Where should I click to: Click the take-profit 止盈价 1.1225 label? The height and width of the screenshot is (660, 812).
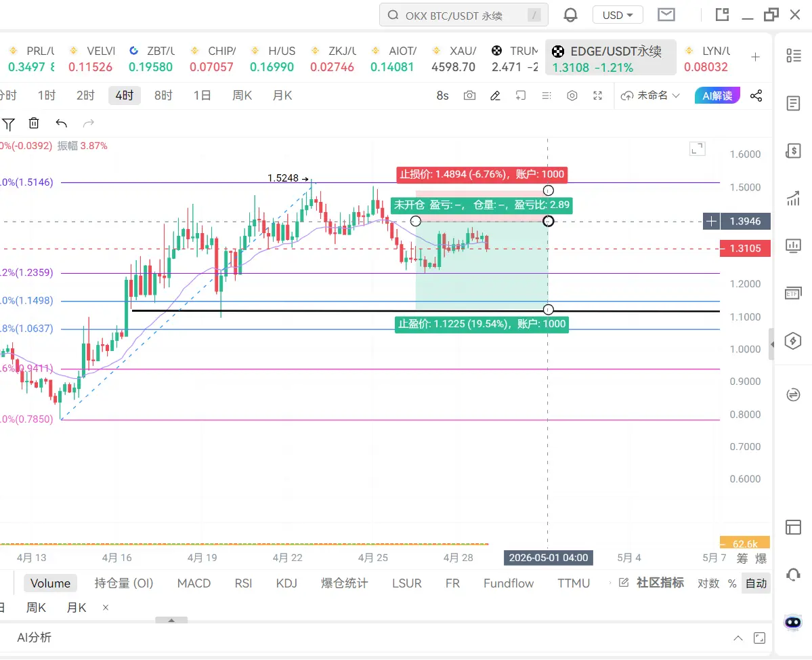[482, 325]
